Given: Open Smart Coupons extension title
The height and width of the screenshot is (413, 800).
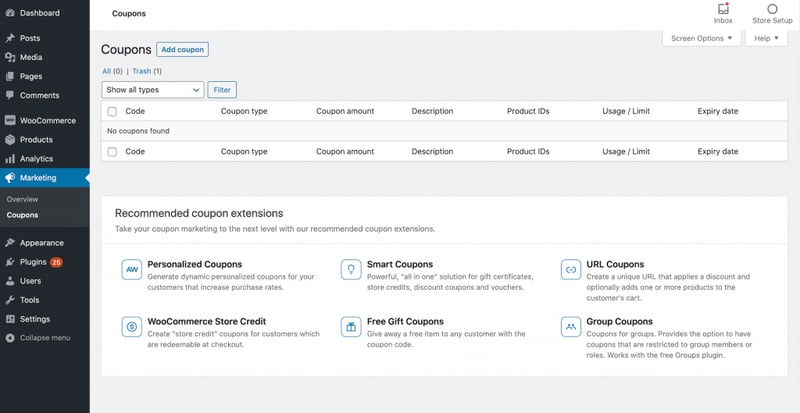Looking at the screenshot, I should pos(400,264).
